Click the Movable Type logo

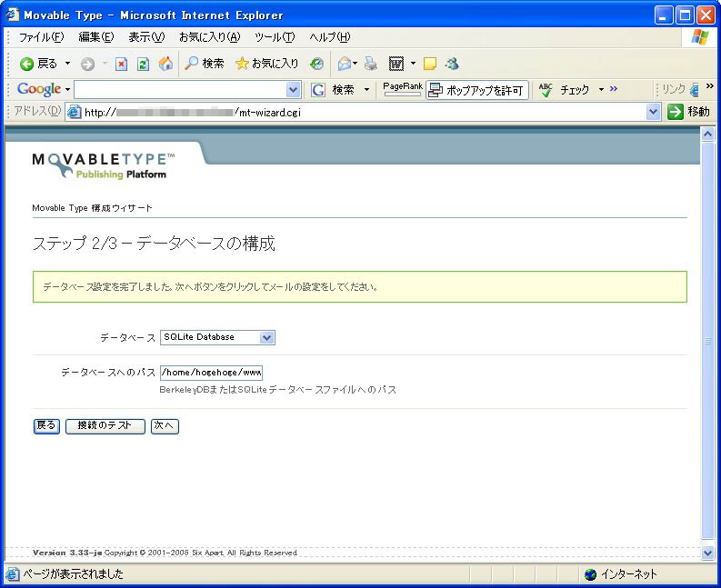pos(104,165)
